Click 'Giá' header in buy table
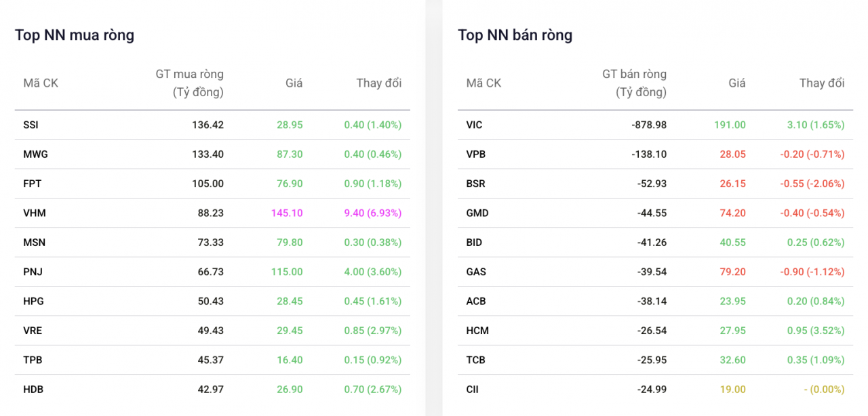The height and width of the screenshot is (416, 868). (x=294, y=83)
